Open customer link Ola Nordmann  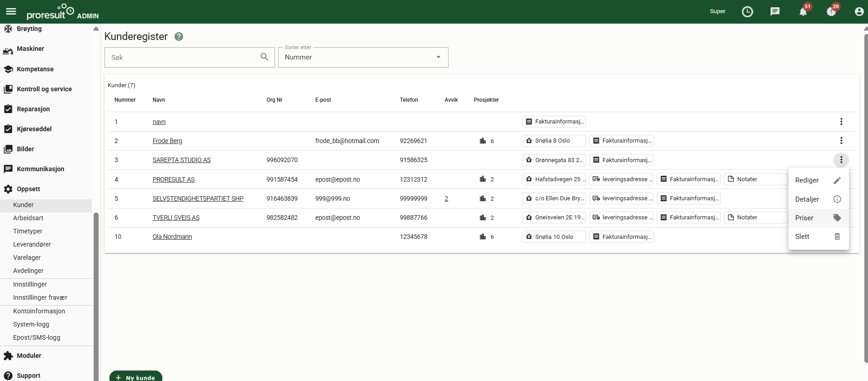(x=172, y=237)
